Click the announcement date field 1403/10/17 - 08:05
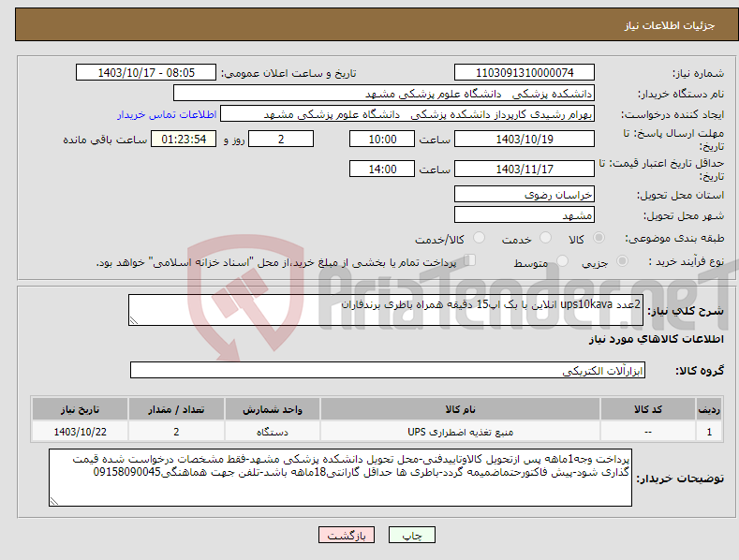Image resolution: width=739 pixels, height=560 pixels. 146,73
